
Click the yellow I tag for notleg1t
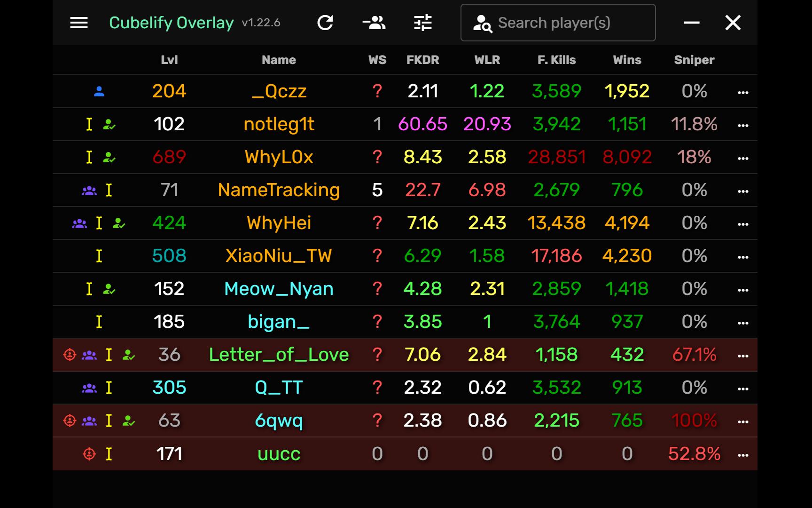click(89, 124)
